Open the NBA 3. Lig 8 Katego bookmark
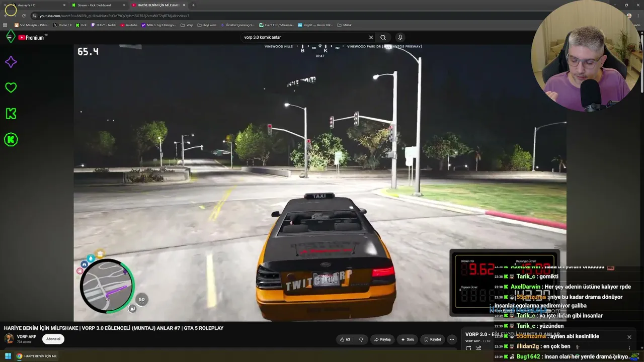This screenshot has height=362, width=644. [159, 25]
